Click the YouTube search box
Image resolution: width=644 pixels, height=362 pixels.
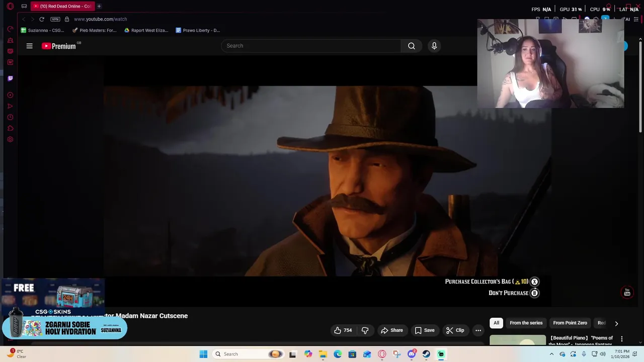point(311,46)
